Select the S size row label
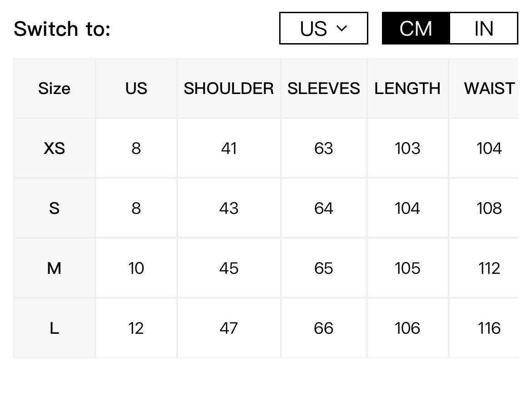The height and width of the screenshot is (396, 532). pos(54,208)
